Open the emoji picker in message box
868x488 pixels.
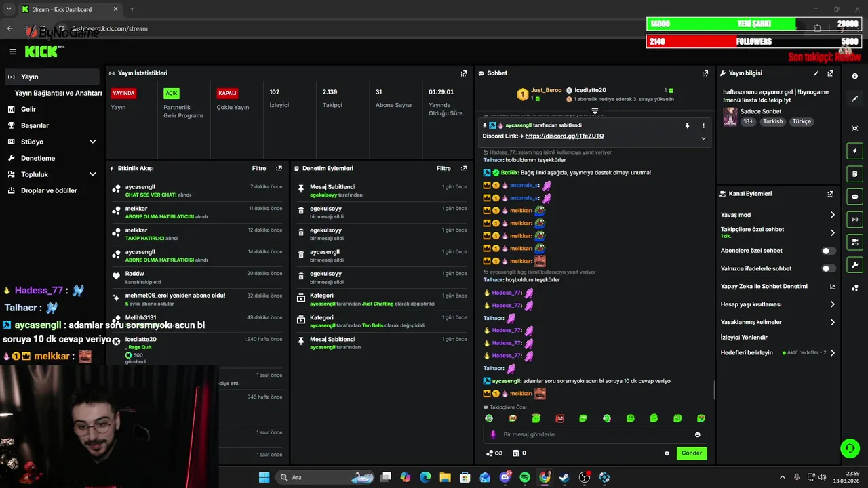coord(697,434)
